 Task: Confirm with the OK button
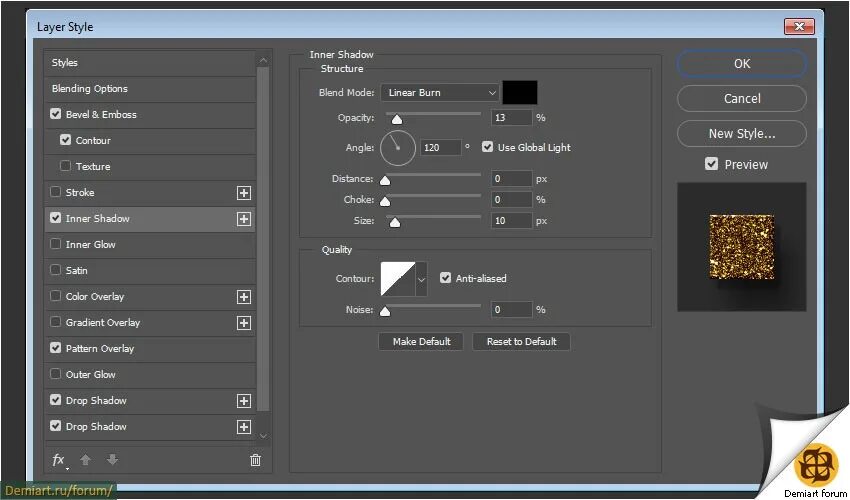742,63
